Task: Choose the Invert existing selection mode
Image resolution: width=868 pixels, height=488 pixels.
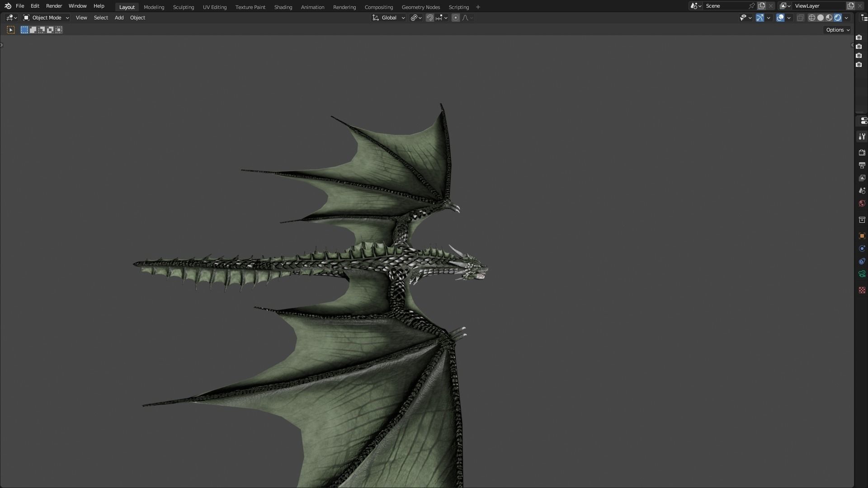Action: tap(50, 30)
